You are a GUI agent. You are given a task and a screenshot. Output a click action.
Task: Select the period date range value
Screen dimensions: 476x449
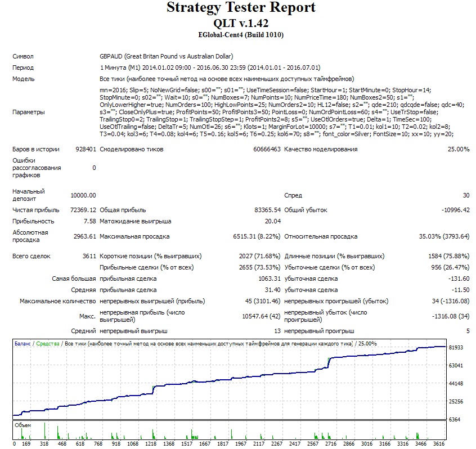point(210,68)
